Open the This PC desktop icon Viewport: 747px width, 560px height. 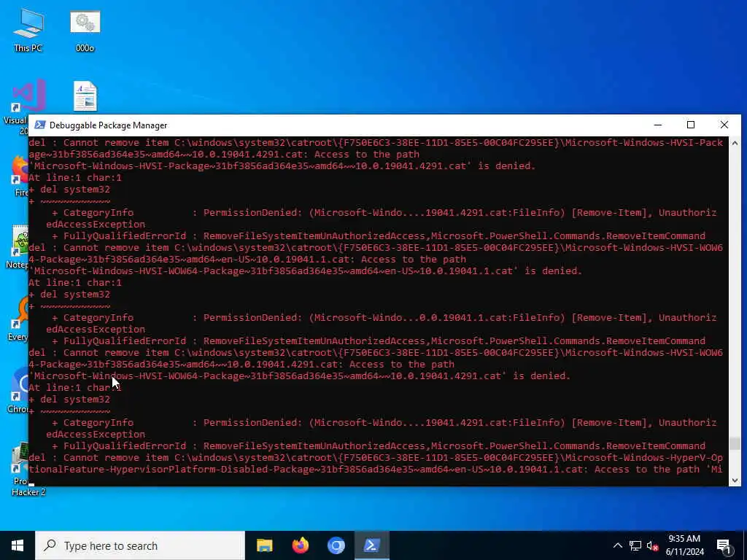tap(28, 31)
